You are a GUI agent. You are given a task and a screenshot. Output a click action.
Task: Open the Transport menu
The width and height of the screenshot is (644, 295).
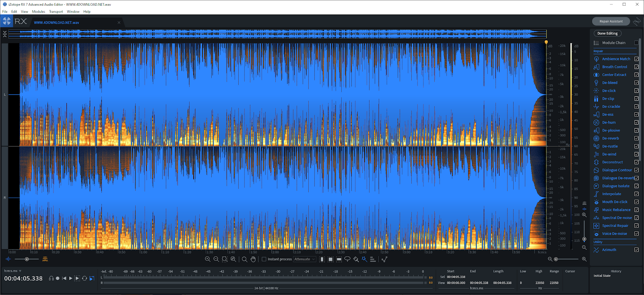[56, 12]
